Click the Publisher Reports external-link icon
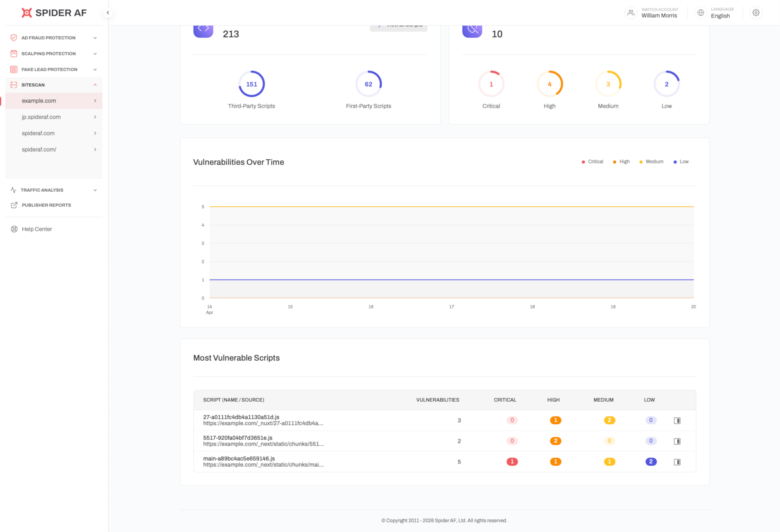780x532 pixels. pos(14,205)
